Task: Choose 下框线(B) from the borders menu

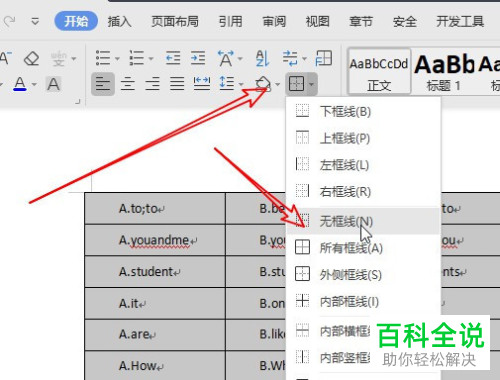Action: point(363,112)
